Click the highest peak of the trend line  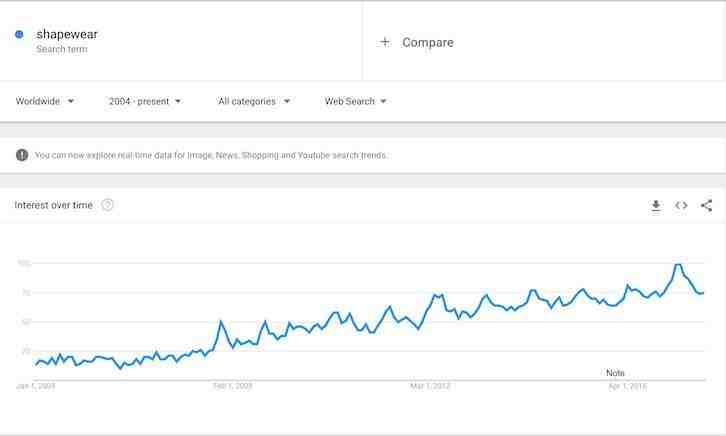(678, 265)
